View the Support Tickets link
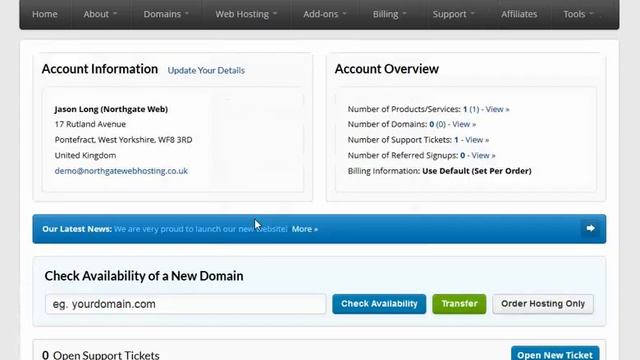Viewport: 640px width, 360px height. point(477,140)
